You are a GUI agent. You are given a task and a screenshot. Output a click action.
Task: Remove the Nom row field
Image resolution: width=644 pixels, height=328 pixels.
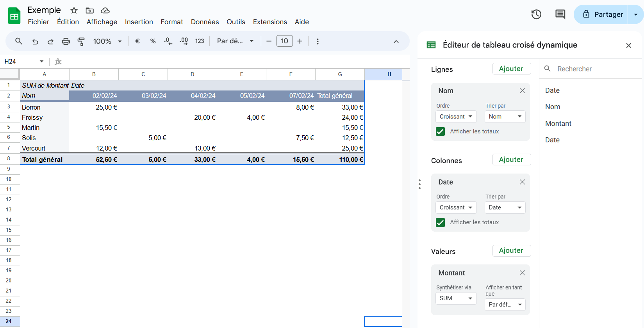pos(522,90)
